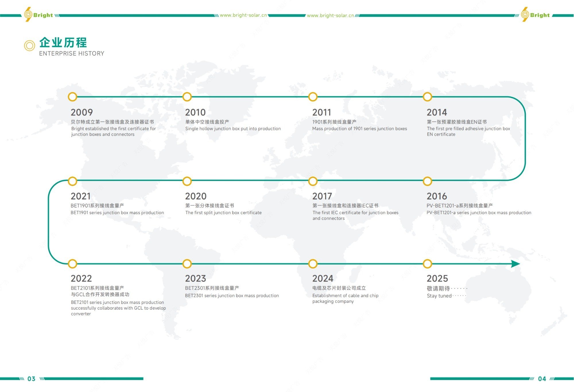Select the year 2025 heading

pos(437,278)
